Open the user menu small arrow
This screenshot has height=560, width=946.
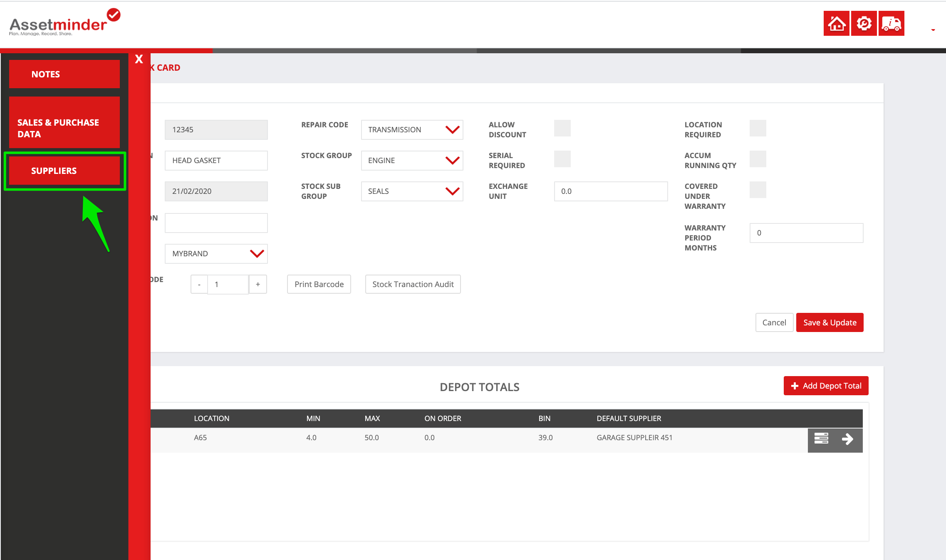(x=933, y=30)
